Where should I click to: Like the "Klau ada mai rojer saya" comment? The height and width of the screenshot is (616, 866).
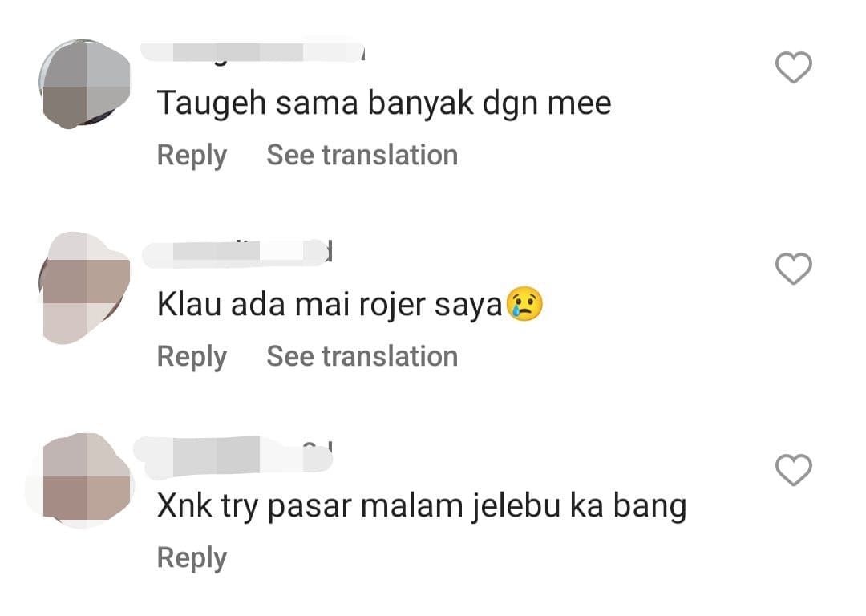tap(794, 269)
